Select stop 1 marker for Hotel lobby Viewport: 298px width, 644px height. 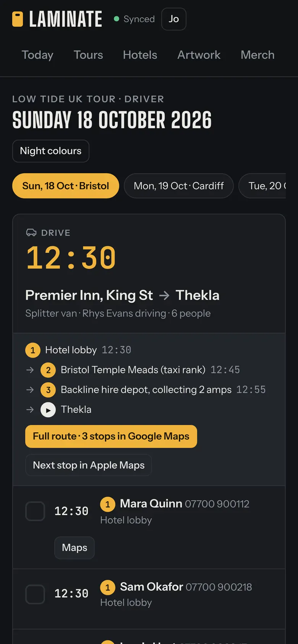33,350
